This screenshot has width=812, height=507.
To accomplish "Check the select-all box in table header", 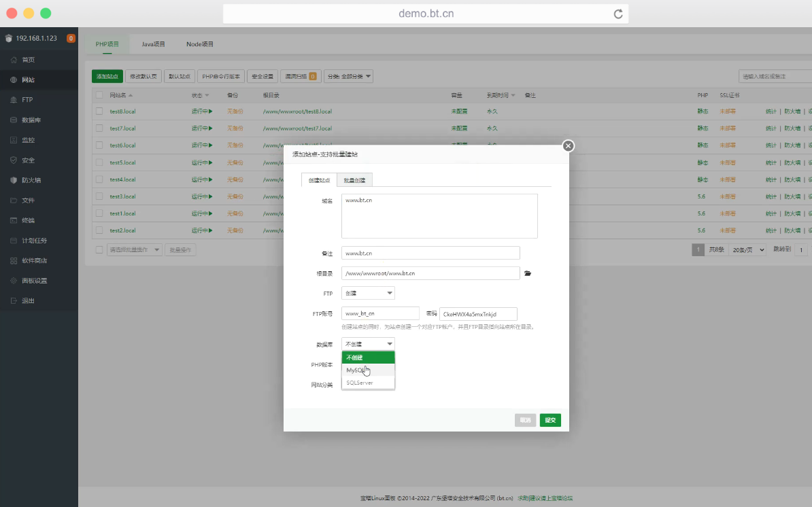I will click(x=99, y=95).
